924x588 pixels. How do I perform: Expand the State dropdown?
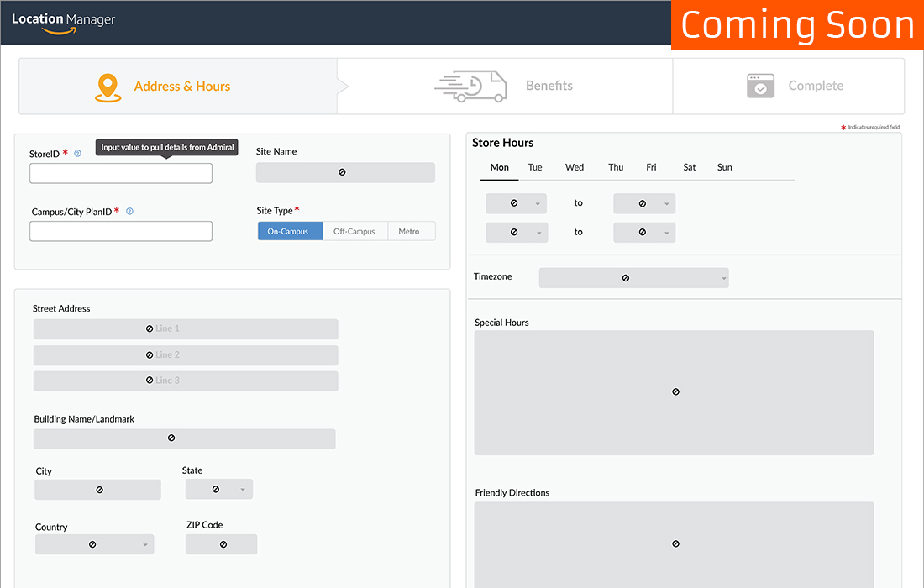click(218, 489)
